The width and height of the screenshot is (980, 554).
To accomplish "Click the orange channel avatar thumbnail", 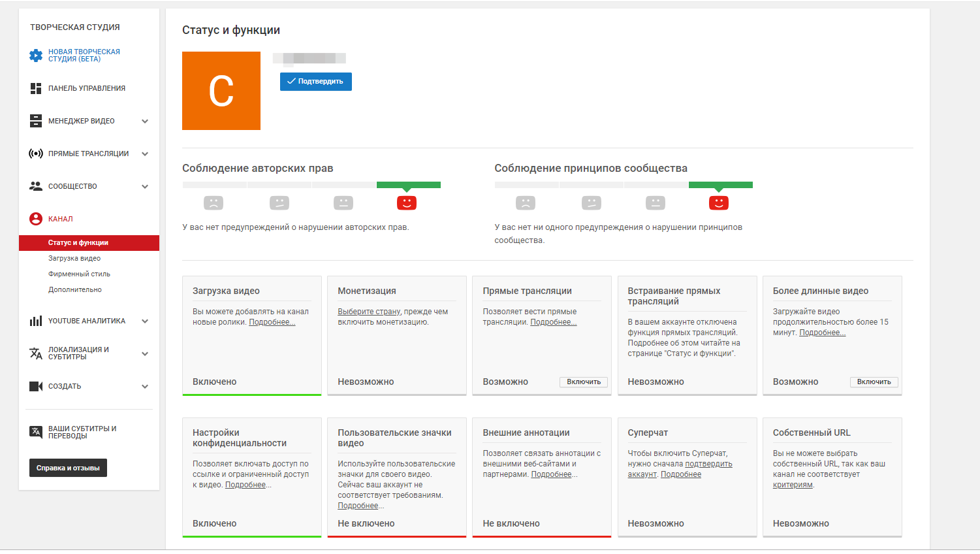I will click(x=221, y=91).
